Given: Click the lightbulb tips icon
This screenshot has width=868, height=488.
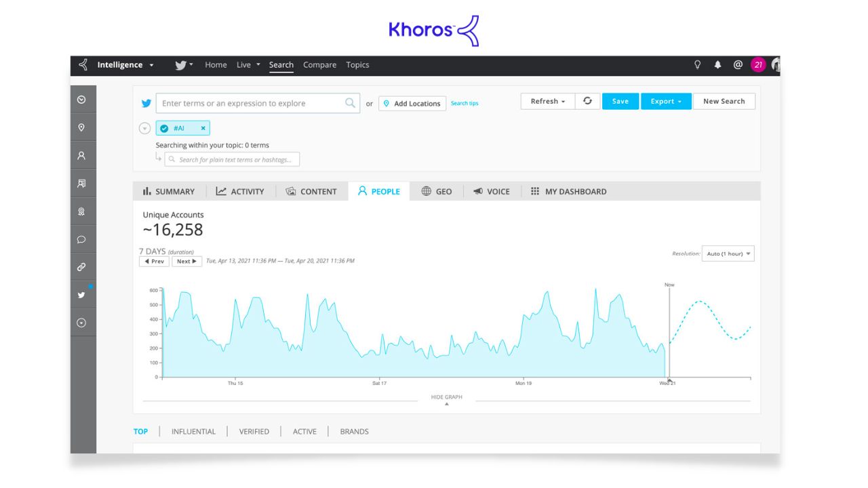Looking at the screenshot, I should coord(697,65).
